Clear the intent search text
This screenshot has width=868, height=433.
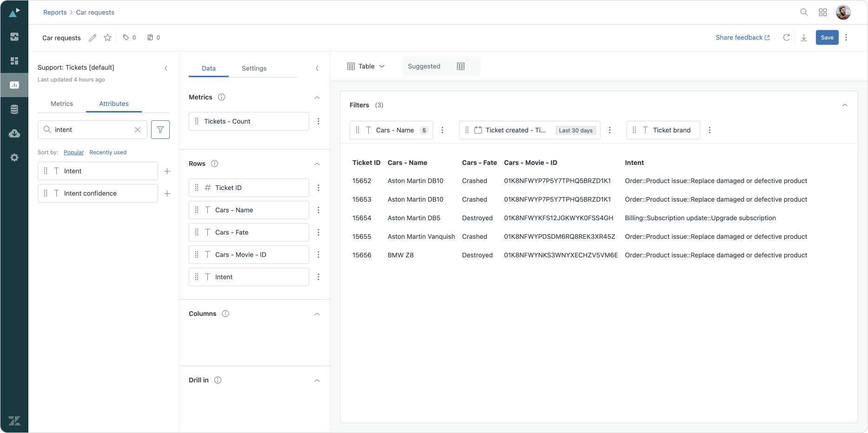tap(138, 130)
